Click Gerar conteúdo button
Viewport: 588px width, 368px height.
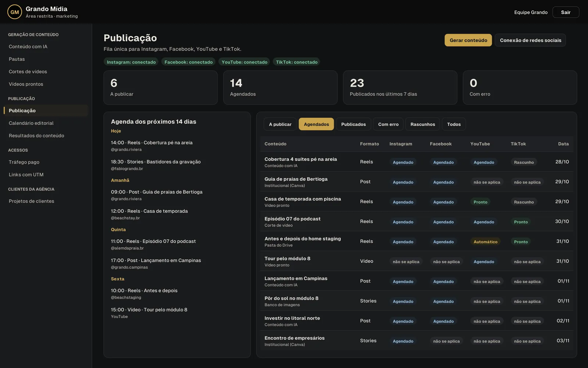tap(468, 40)
